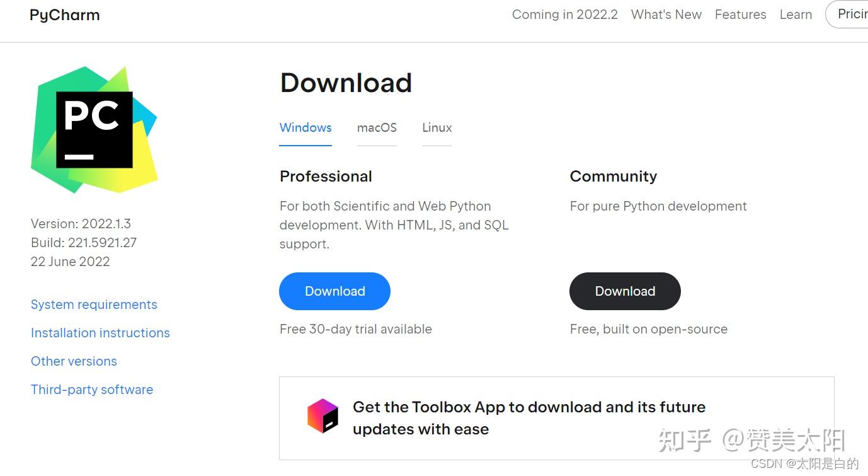
Task: Click the Get the Toolbox App banner headline
Action: (529, 418)
